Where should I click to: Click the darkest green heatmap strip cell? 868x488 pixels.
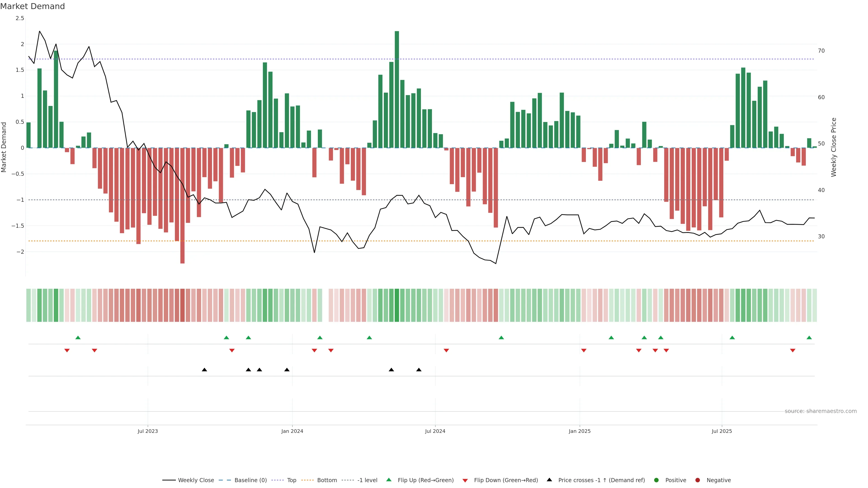(x=397, y=305)
